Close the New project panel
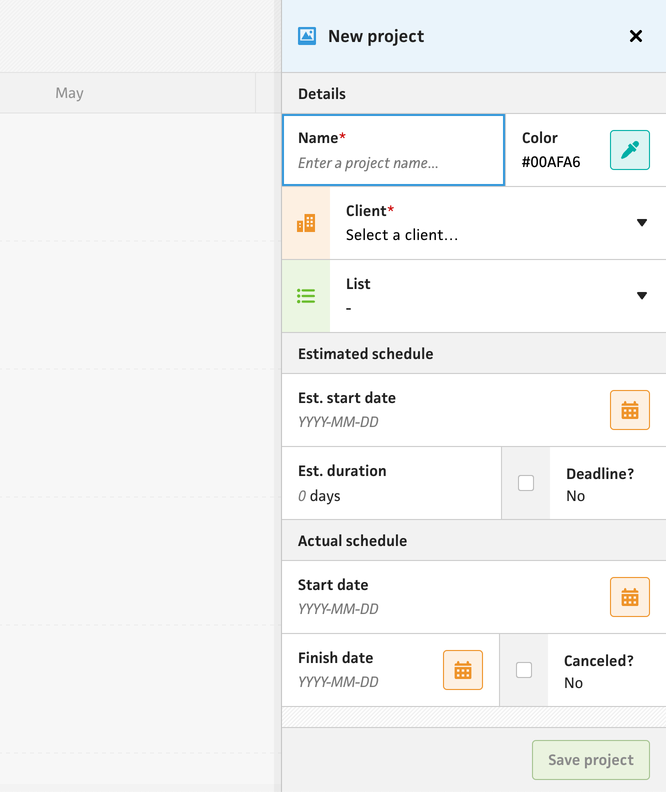The height and width of the screenshot is (792, 666). click(x=636, y=36)
